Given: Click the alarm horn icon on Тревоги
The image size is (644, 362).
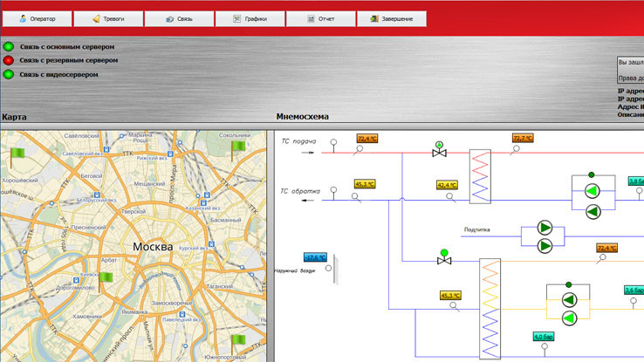Looking at the screenshot, I should pyautogui.click(x=96, y=19).
